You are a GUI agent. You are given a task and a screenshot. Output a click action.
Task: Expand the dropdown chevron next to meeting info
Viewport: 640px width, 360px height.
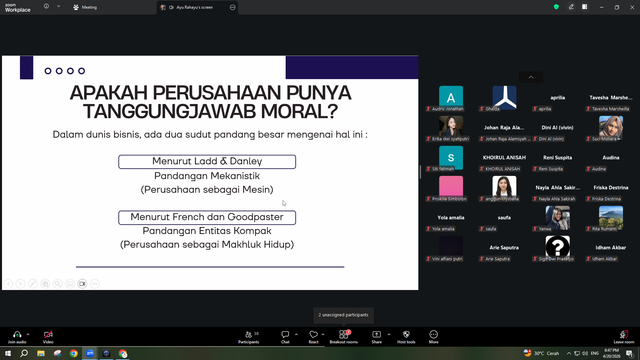58,7
